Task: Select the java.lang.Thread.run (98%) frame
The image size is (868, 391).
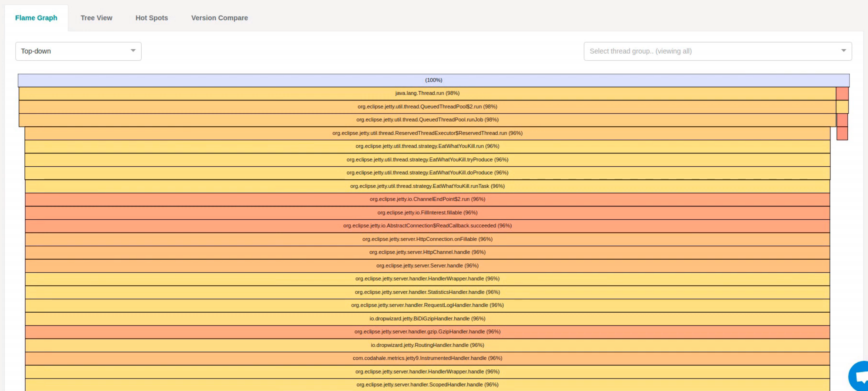Action: (x=427, y=93)
